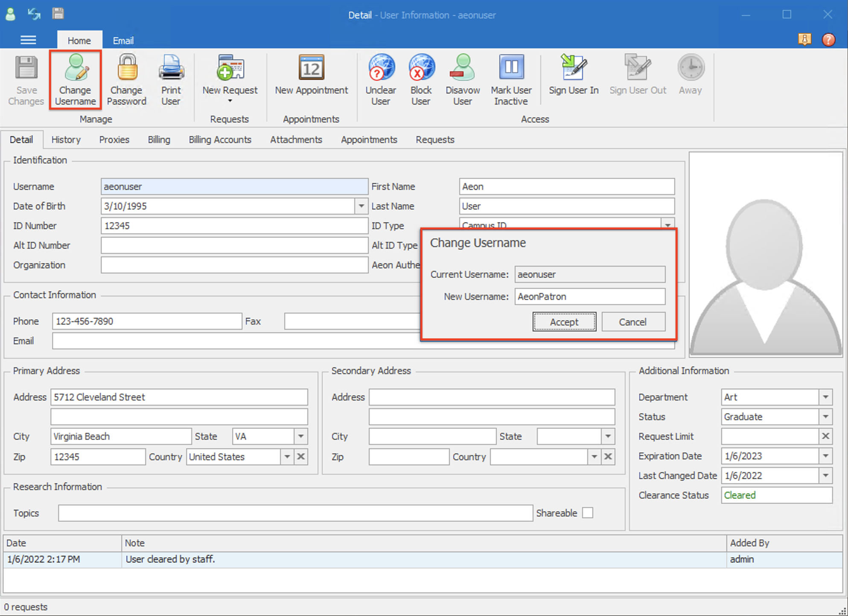Screen dimensions: 848x616
Task: Cancel the Change Username dialog
Action: click(633, 322)
